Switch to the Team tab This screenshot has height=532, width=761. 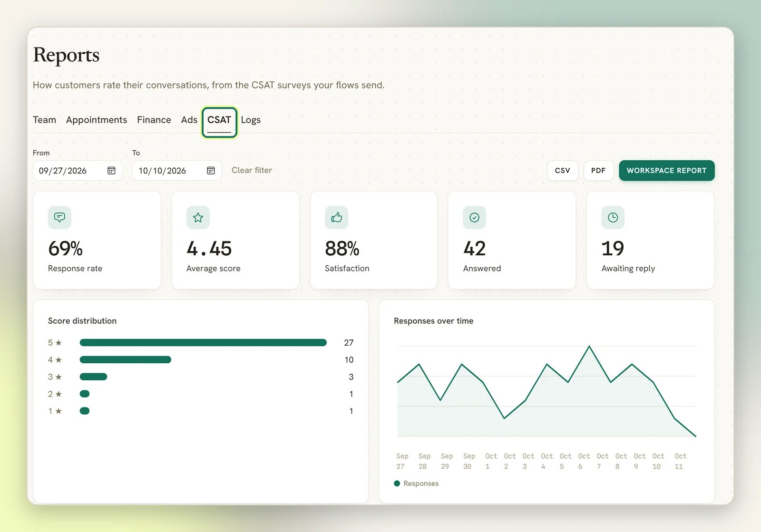point(44,120)
